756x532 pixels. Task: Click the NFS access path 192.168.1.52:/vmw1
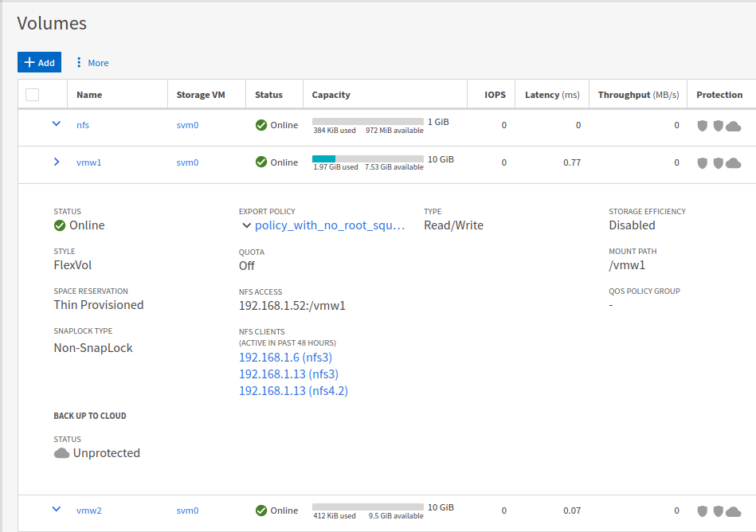(x=292, y=306)
